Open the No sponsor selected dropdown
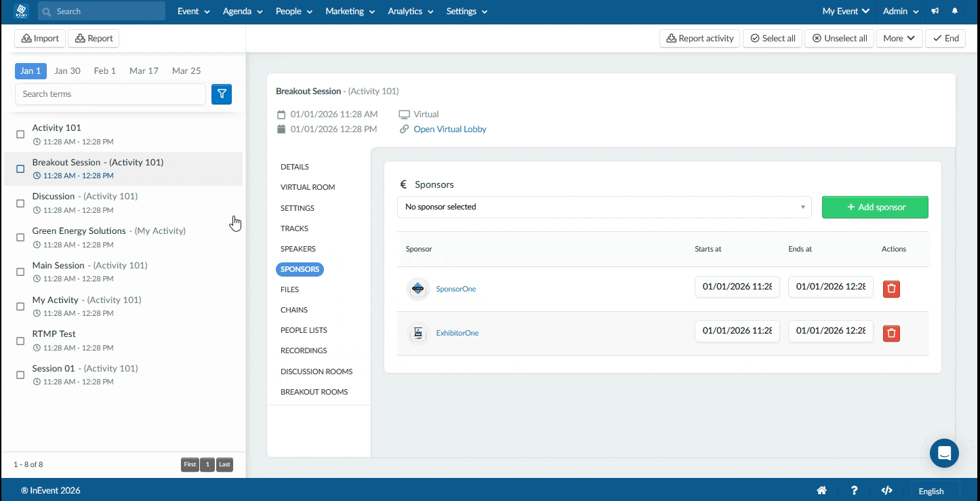Viewport: 980px width, 501px height. [604, 207]
